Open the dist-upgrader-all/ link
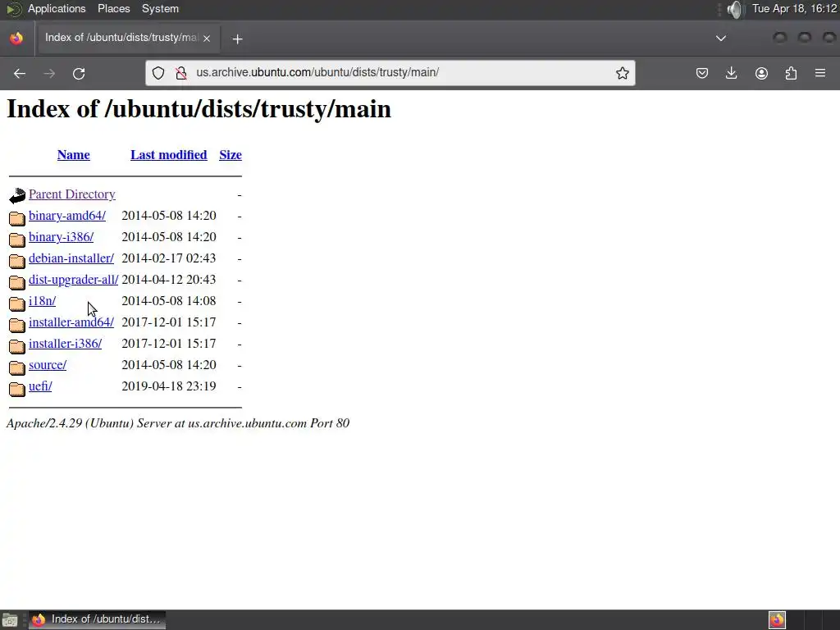The width and height of the screenshot is (840, 630). click(x=73, y=281)
